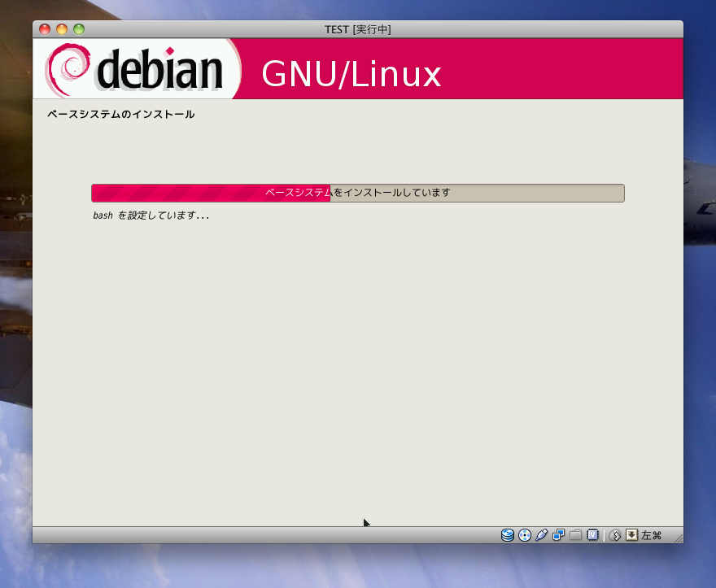Click the 'TEST [実行中]' window title
716x588 pixels.
tap(357, 29)
